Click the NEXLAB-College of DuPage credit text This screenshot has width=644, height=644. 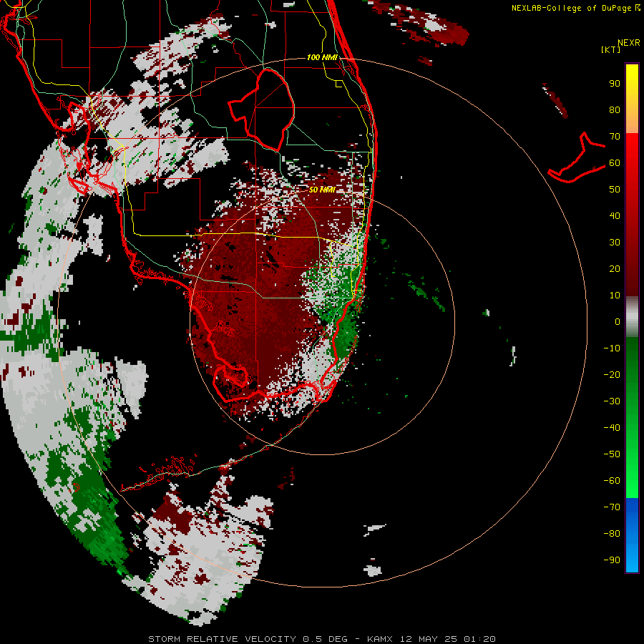tap(571, 8)
